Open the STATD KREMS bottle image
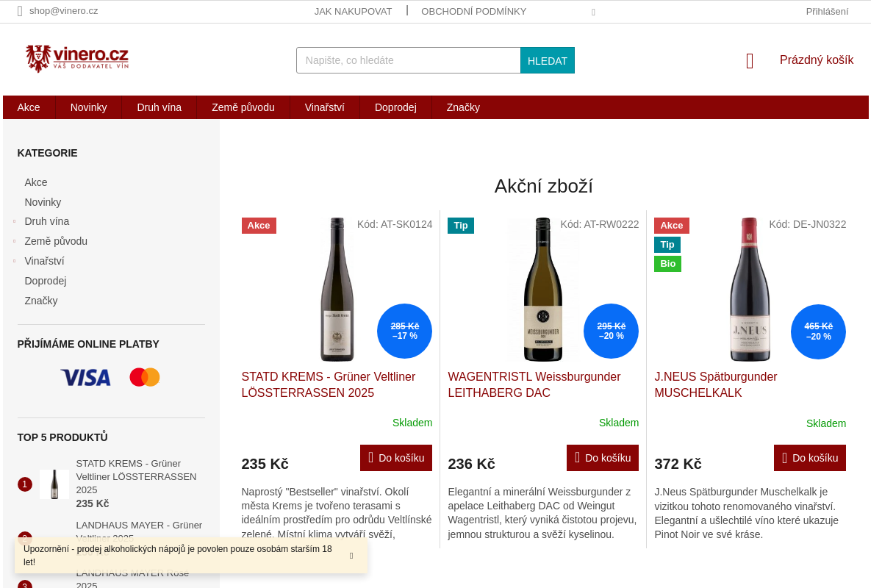The width and height of the screenshot is (882, 588). click(337, 290)
